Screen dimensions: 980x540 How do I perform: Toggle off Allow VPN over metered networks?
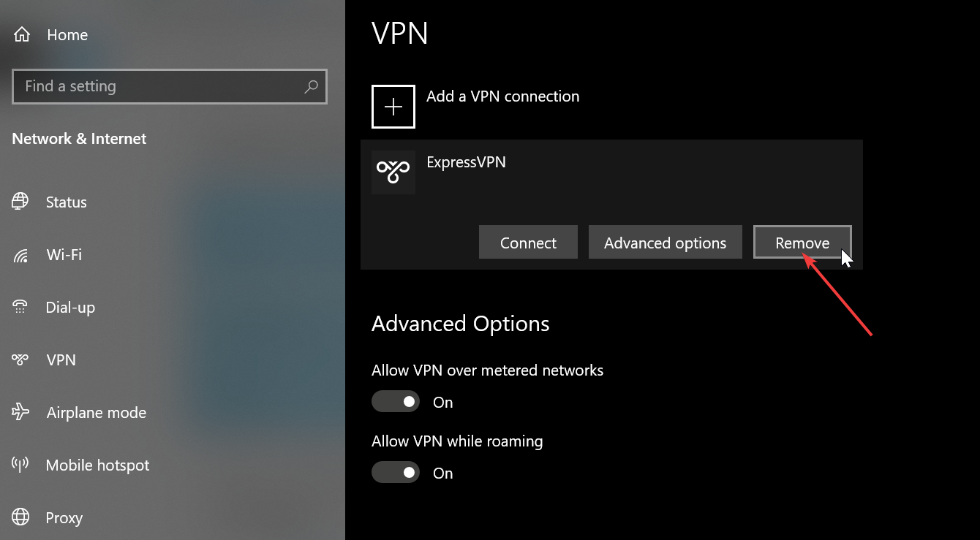click(x=396, y=401)
